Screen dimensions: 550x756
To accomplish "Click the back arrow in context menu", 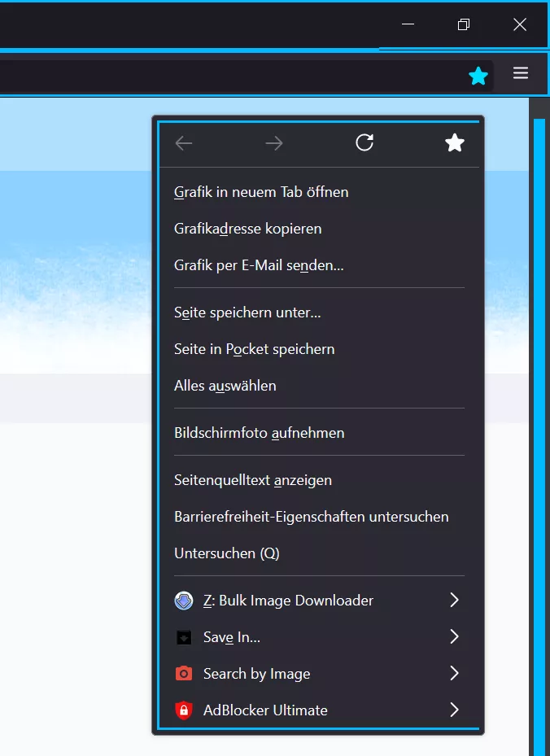I will coord(184,143).
